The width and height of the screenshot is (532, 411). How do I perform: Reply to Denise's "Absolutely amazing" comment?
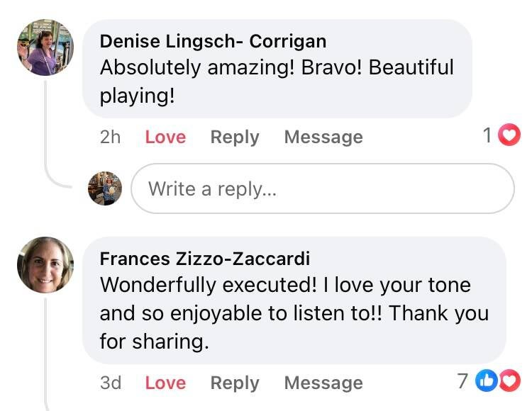235,137
